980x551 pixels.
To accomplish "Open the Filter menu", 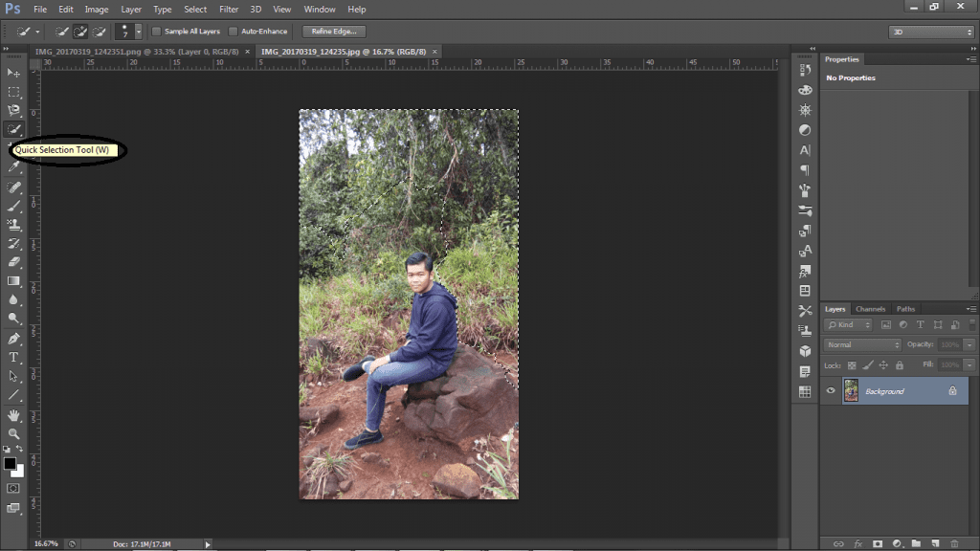I will tap(229, 9).
